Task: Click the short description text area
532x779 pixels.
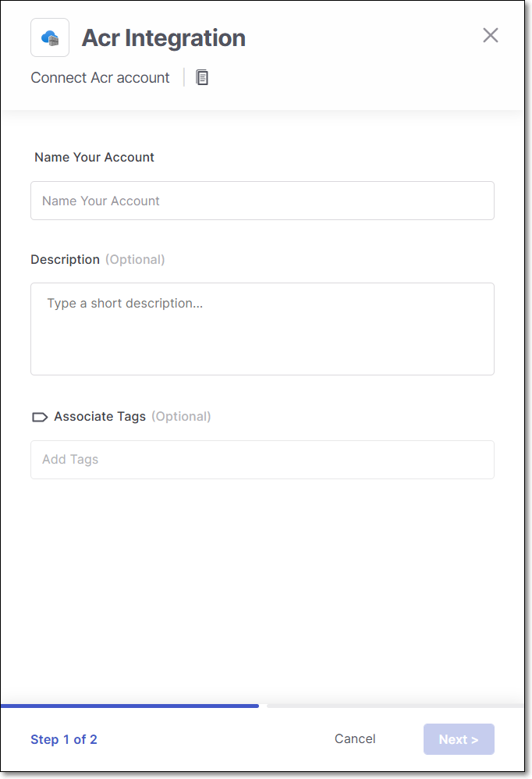Action: coord(263,329)
